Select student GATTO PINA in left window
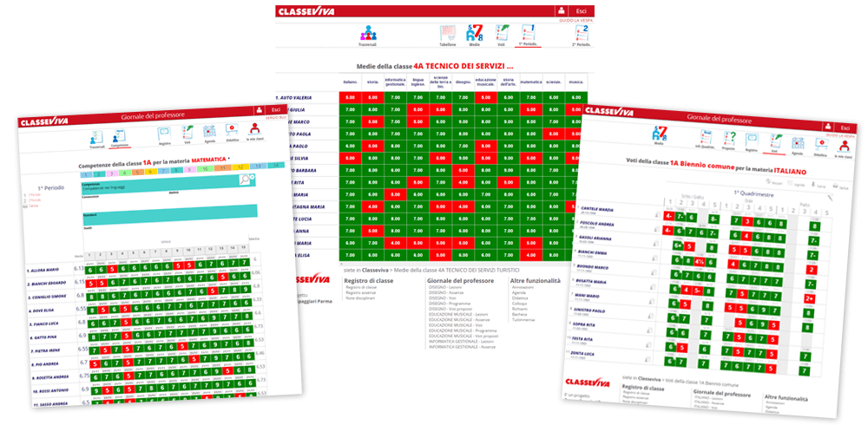Viewport: 868px width, 425px height. tap(42, 336)
